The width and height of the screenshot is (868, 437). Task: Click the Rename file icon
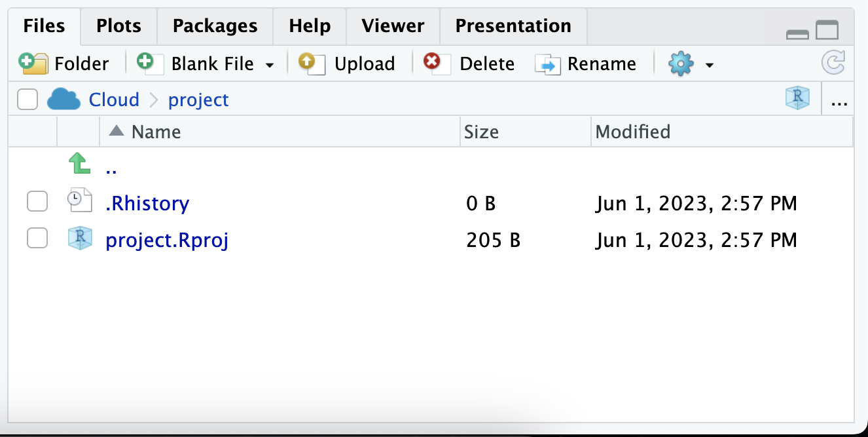click(x=547, y=64)
